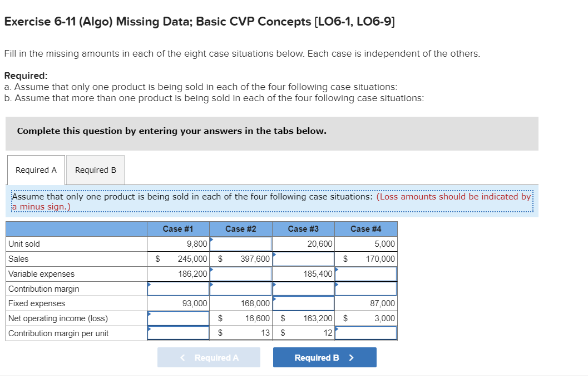Viewport: 588px width, 379px height.
Task: Select the Contribution margin cell for Case #1
Action: click(177, 288)
